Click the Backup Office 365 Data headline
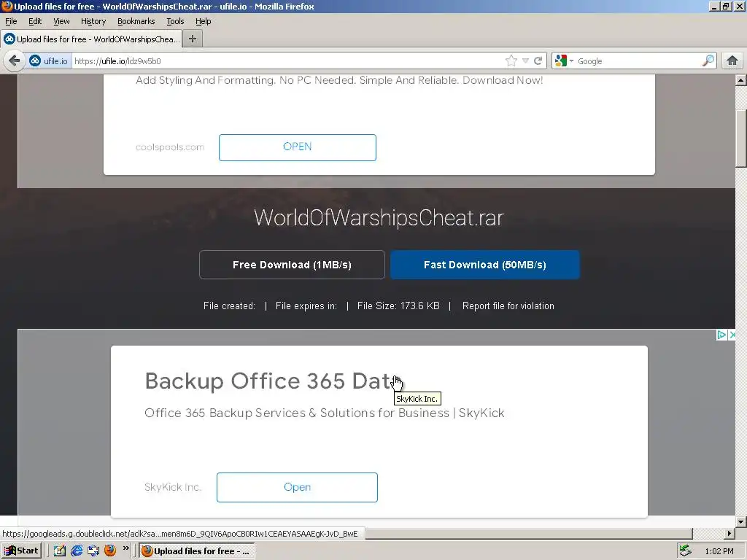The image size is (747, 560). (274, 381)
